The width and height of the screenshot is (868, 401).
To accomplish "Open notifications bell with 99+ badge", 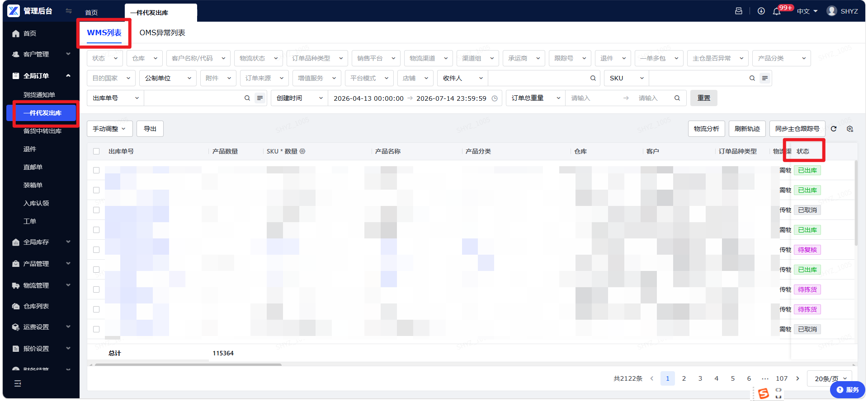I will (x=777, y=11).
